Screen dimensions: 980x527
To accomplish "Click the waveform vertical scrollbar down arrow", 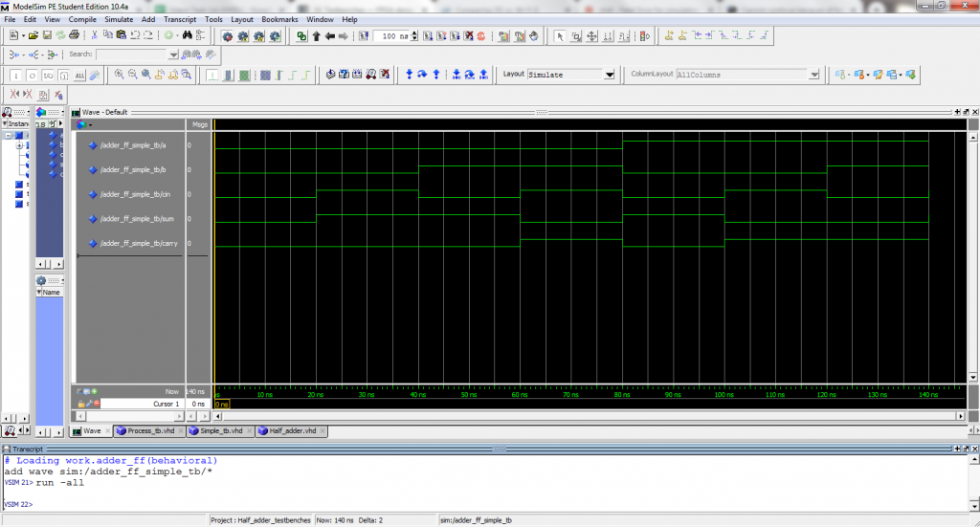I will (x=972, y=377).
